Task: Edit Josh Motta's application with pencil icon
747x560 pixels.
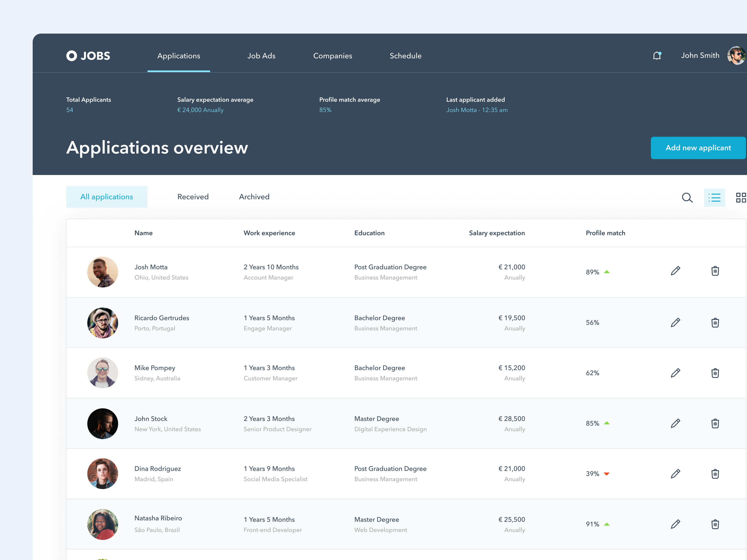Action: coord(675,271)
